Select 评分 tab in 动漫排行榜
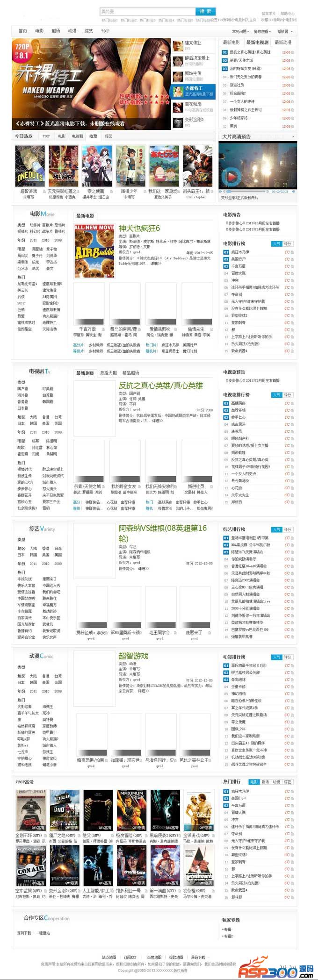Screen dimensions: 318x980 coord(288,657)
